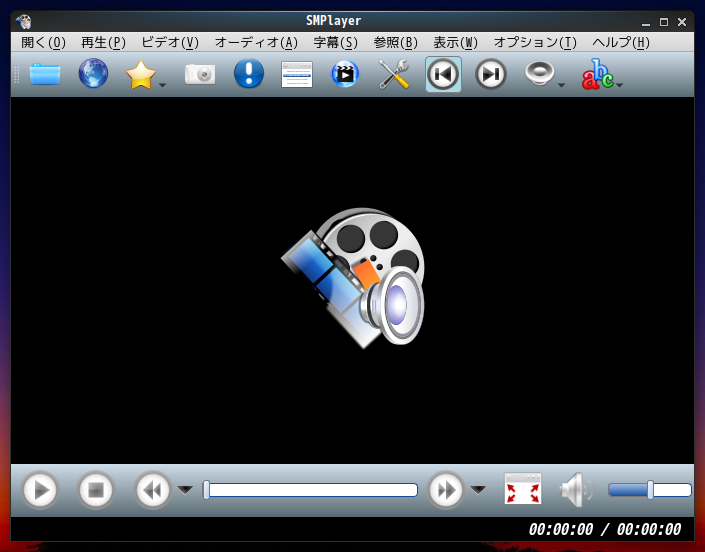The height and width of the screenshot is (552, 705).
Task: Open the 再生(P) menu
Action: 103,43
